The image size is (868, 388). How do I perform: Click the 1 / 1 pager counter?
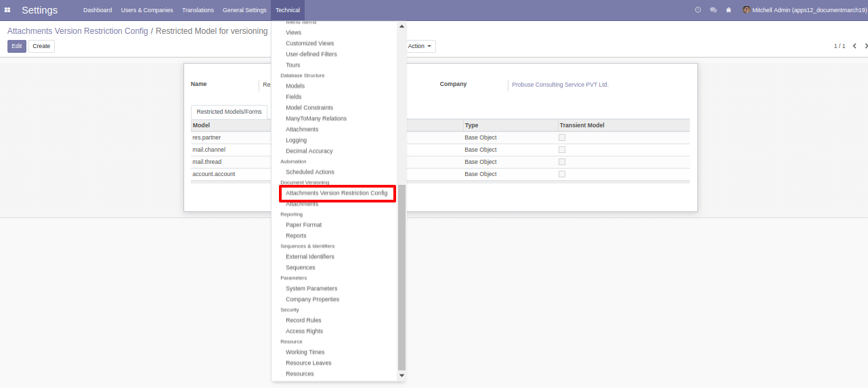click(x=840, y=46)
